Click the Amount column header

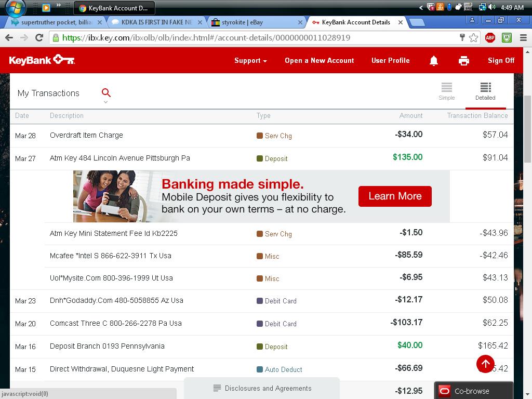(411, 116)
